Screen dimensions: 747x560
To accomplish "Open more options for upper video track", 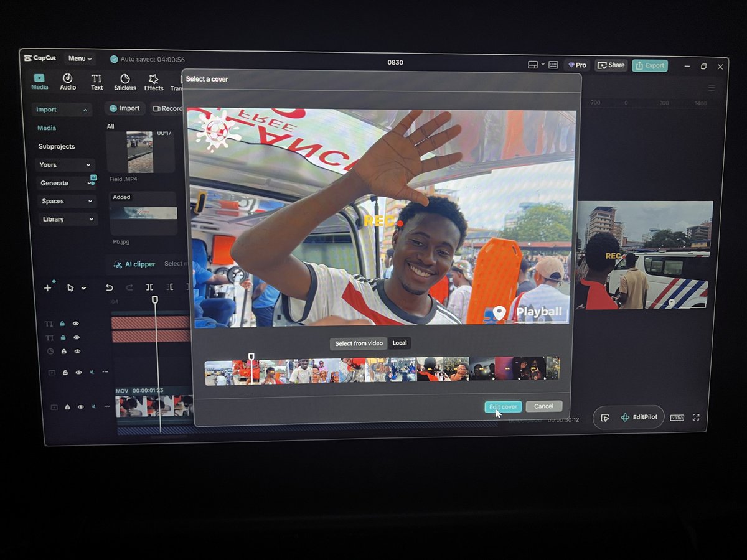I will (x=105, y=372).
